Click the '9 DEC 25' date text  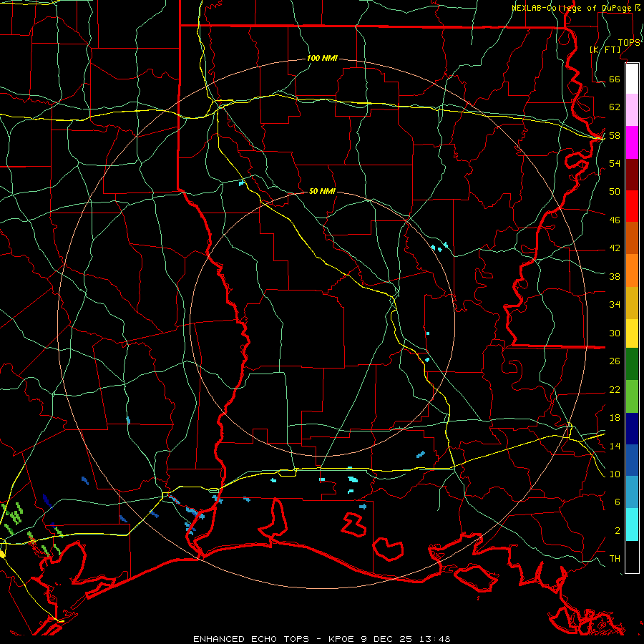pos(388,639)
